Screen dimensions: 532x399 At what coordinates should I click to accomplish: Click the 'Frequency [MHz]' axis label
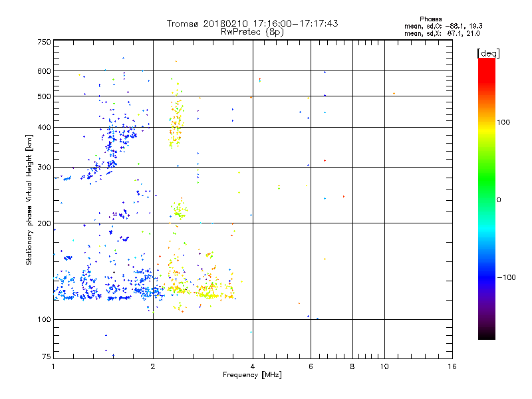tap(252, 375)
